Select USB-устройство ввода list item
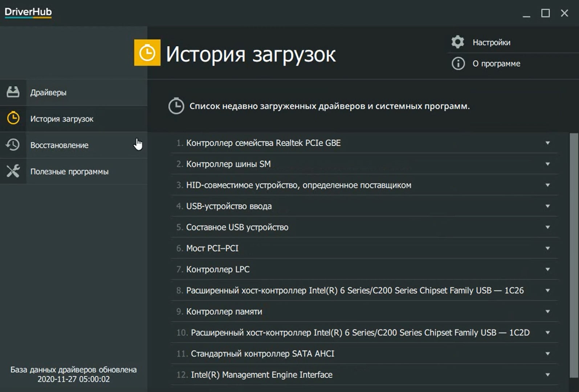 pyautogui.click(x=229, y=206)
